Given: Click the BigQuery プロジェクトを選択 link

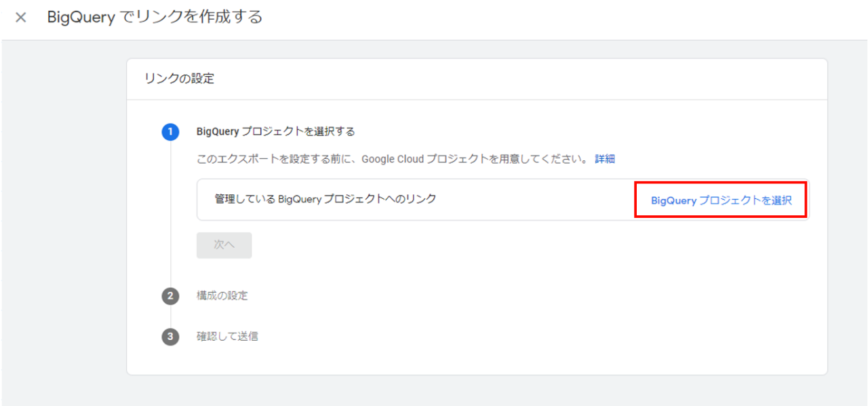Looking at the screenshot, I should (x=721, y=200).
